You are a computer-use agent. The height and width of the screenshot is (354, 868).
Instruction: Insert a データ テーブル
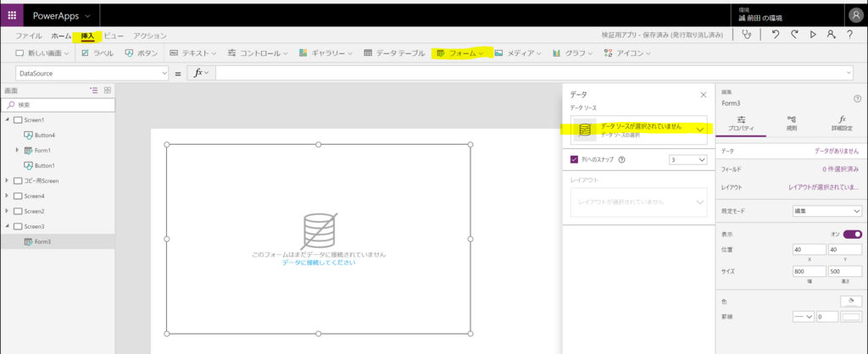[x=394, y=53]
